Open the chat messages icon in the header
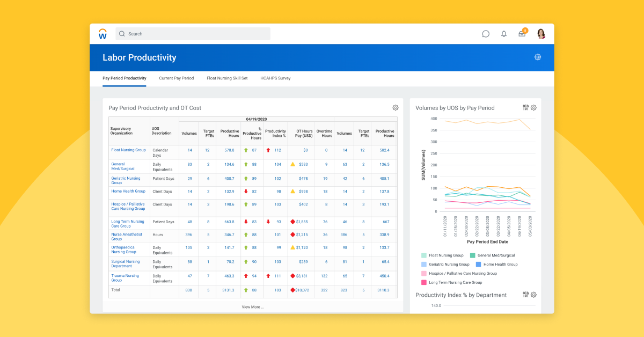644x337 pixels. coord(486,33)
